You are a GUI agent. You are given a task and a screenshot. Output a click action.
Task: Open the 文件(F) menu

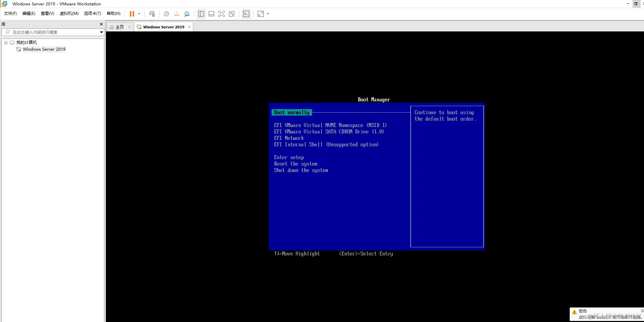click(10, 14)
